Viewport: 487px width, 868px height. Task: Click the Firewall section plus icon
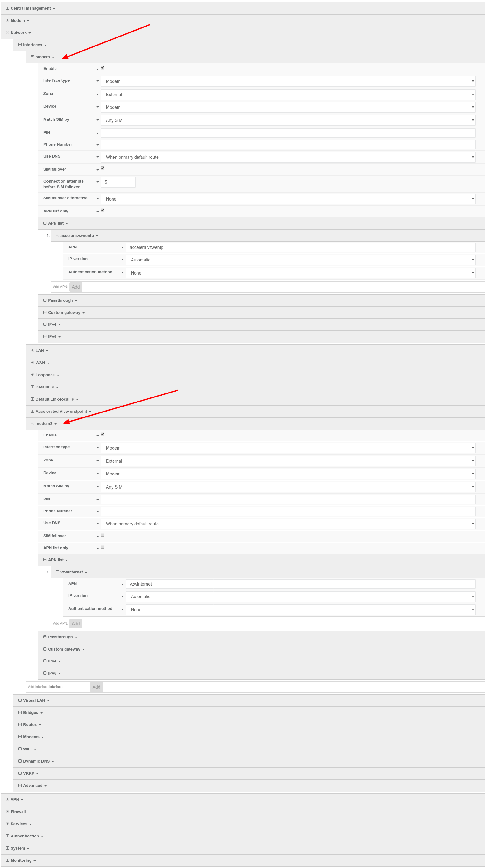[7, 812]
